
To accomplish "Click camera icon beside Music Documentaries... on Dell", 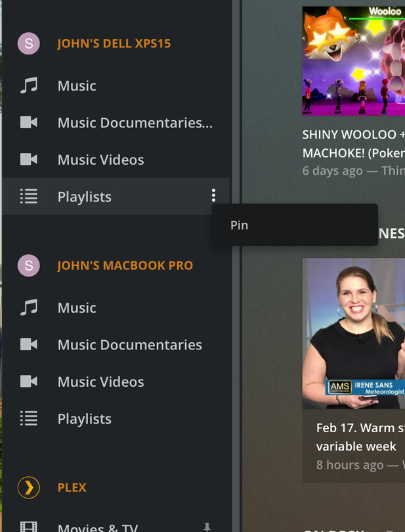I will click(x=28, y=122).
